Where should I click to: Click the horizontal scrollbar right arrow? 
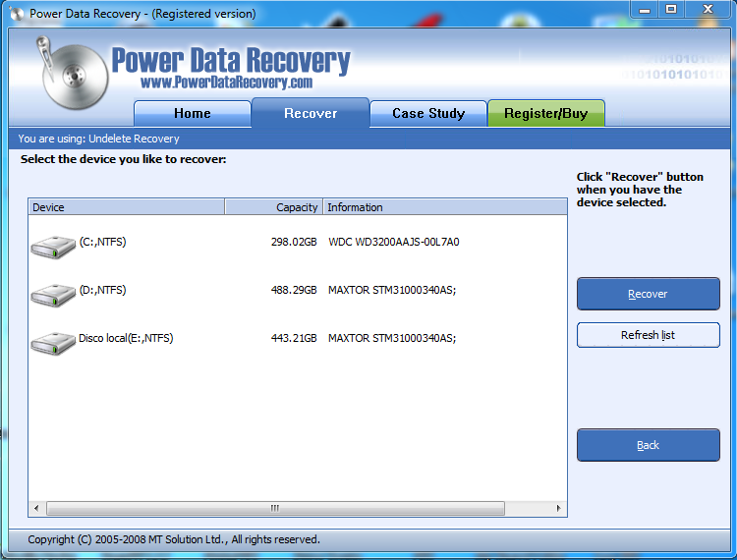pyautogui.click(x=558, y=508)
